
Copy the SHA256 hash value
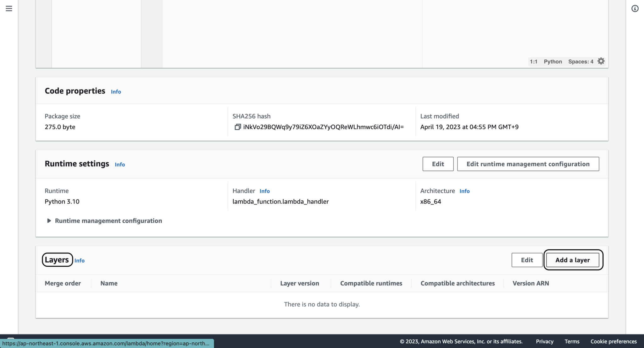238,127
